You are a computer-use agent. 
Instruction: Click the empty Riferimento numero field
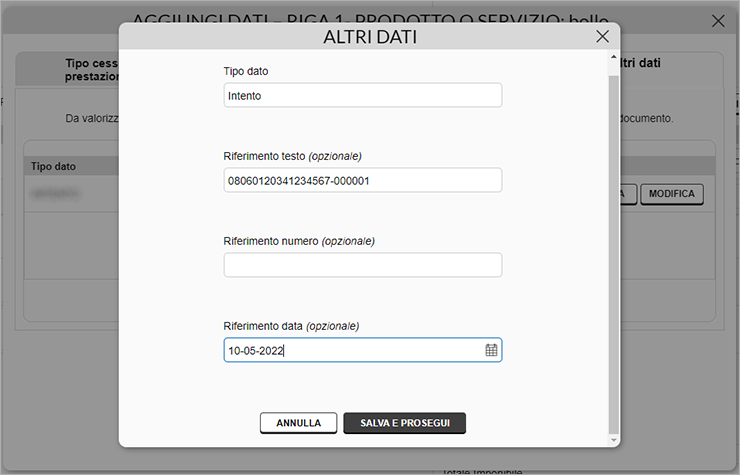pyautogui.click(x=362, y=265)
